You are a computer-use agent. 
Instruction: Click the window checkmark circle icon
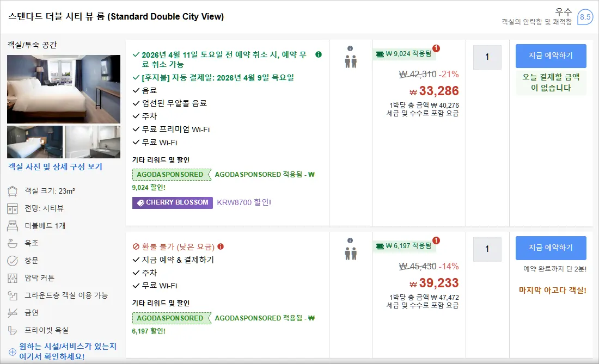13,261
